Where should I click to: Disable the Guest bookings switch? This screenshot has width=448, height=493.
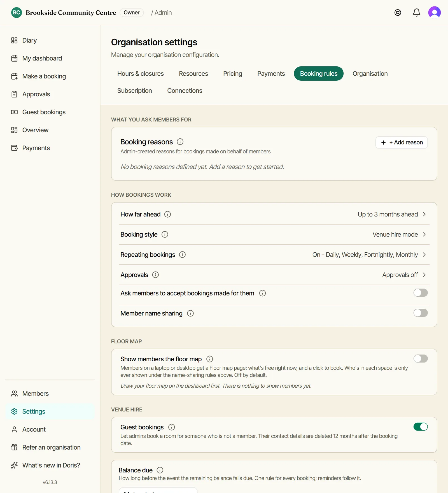(x=421, y=427)
